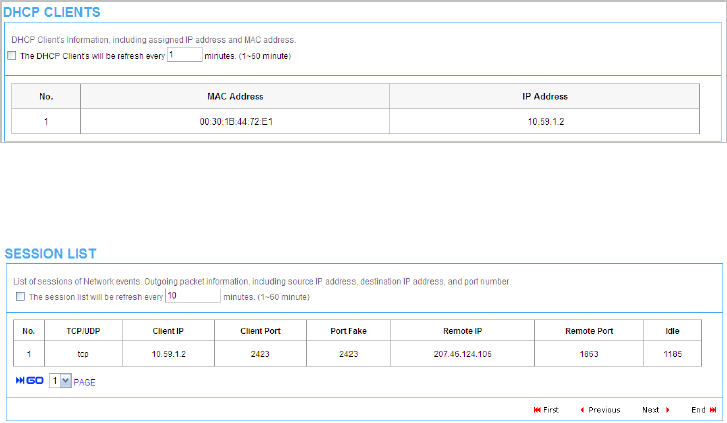727x423 pixels.
Task: Go to Next page link
Action: tap(651, 410)
